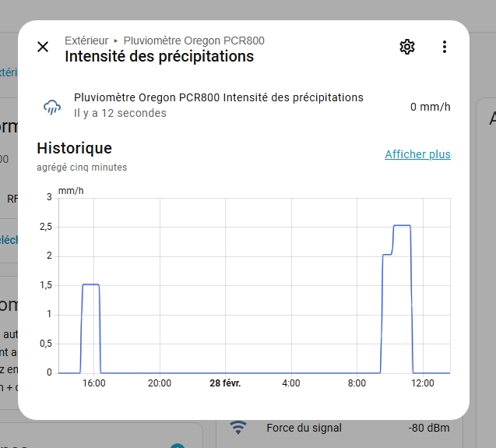Select the Intensité des précipitations entity row name
Viewport: 496px width, 448px height.
point(218,97)
